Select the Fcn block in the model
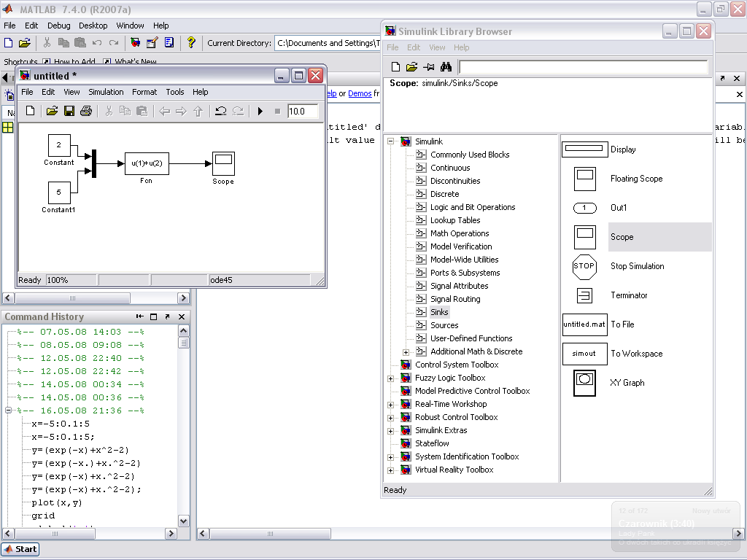 coord(147,163)
